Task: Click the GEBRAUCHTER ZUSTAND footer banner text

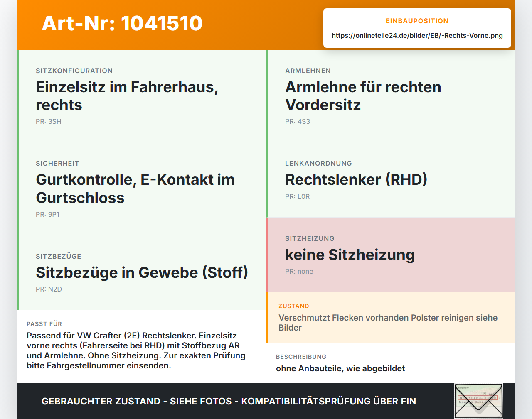Action: click(x=229, y=402)
